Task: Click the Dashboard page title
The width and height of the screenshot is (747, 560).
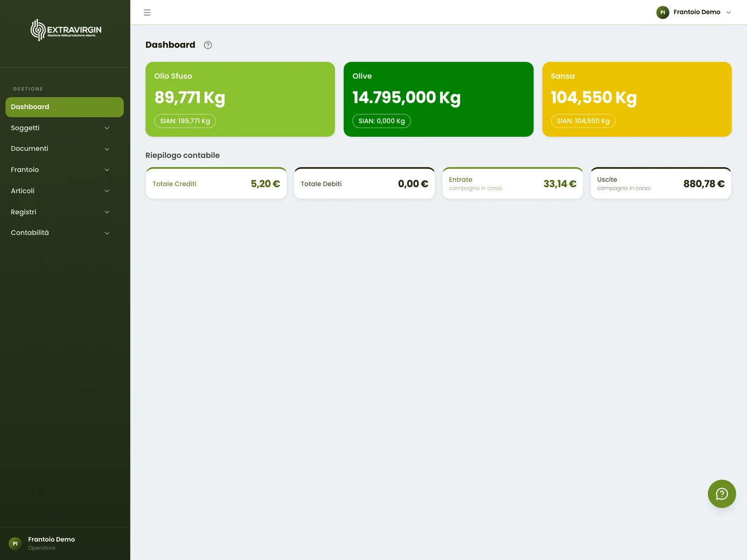Action: coord(170,45)
